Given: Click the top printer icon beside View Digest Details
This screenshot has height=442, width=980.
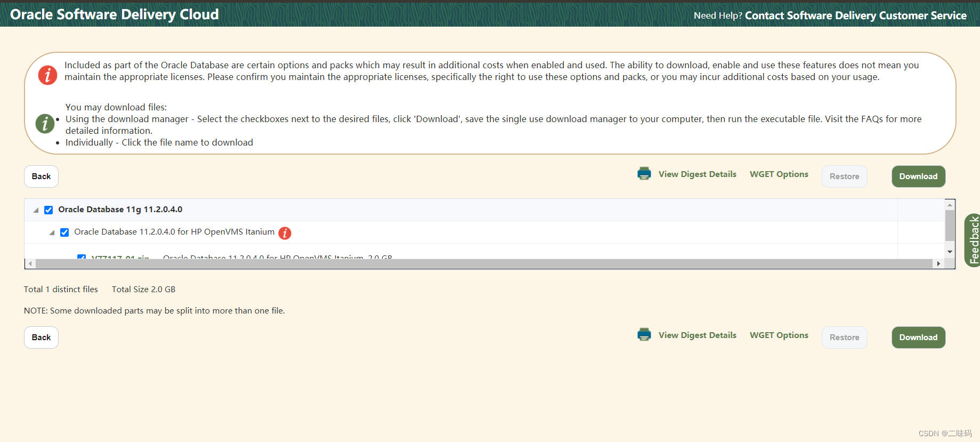Looking at the screenshot, I should click(644, 174).
